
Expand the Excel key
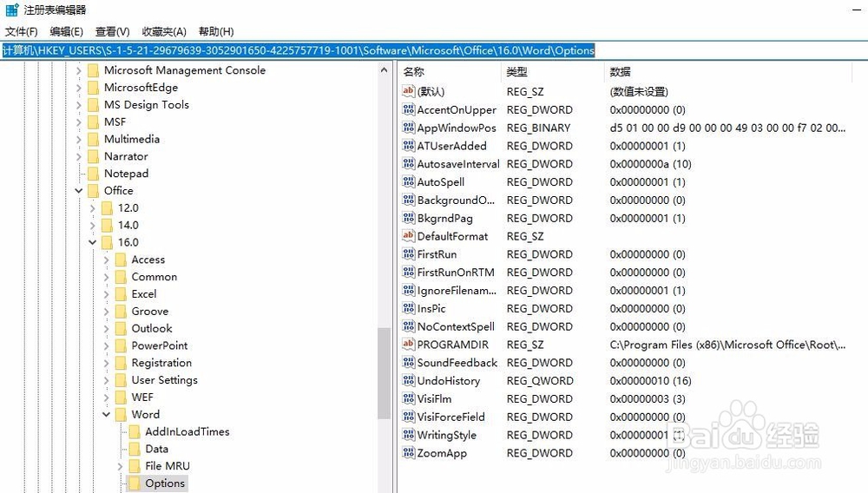(106, 294)
